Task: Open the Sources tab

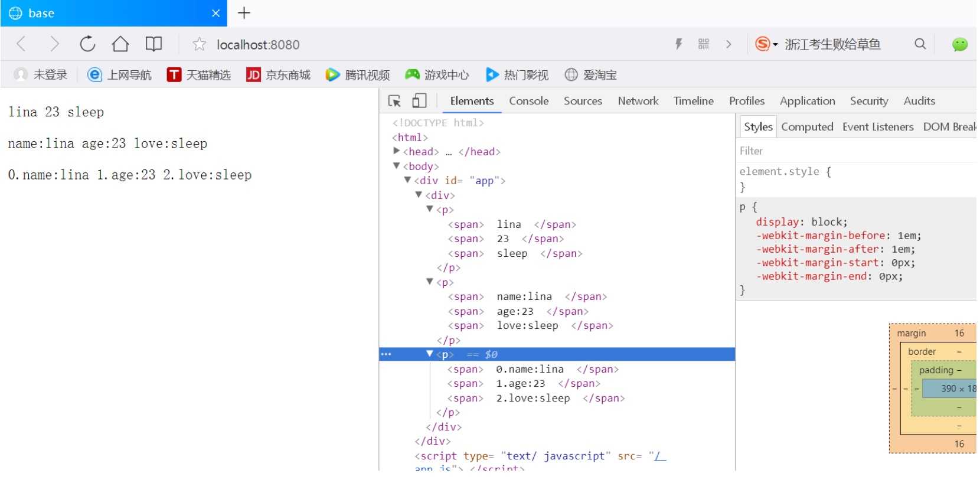Action: pos(583,101)
